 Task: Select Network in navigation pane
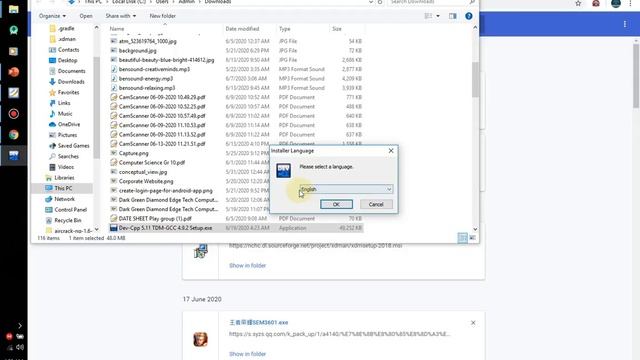(60, 199)
